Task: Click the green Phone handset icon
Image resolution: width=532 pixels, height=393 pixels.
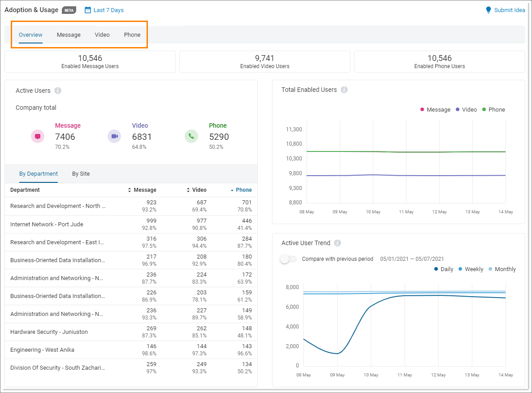Action: click(191, 136)
